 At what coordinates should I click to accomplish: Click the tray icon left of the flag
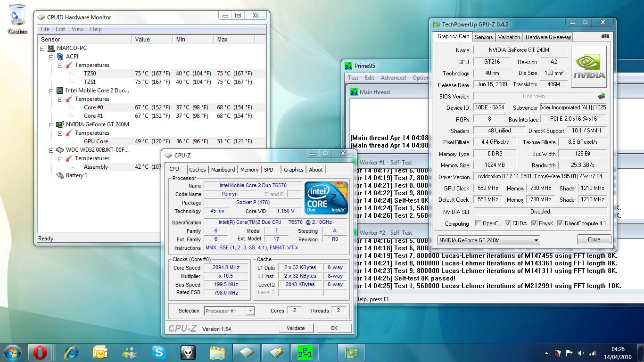(x=559, y=353)
